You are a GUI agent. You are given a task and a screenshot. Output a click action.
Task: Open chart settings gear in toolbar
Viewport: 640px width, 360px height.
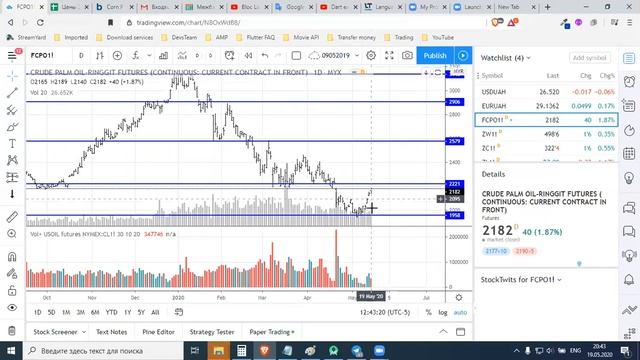pyautogui.click(x=371, y=56)
